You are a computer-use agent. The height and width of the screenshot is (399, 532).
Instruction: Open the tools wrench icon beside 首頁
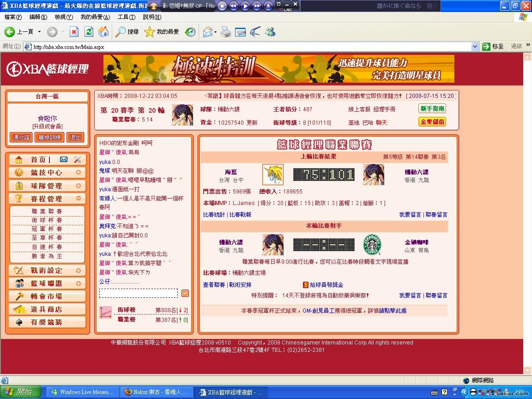tap(78, 159)
